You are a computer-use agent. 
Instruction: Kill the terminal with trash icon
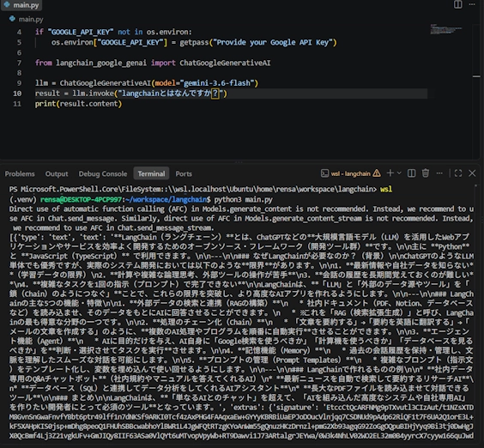point(426,173)
